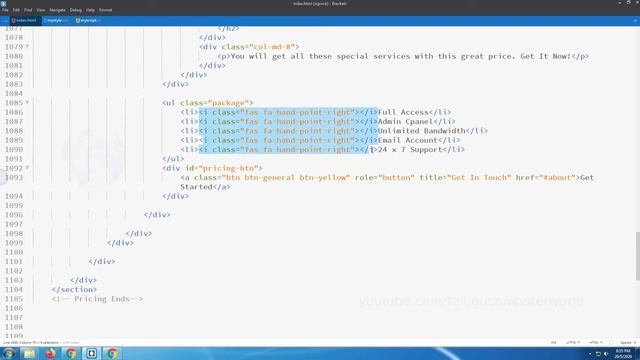Collapse the pricing-btn div at line 1092
Screen dimensions: 640x360
click(x=27, y=168)
